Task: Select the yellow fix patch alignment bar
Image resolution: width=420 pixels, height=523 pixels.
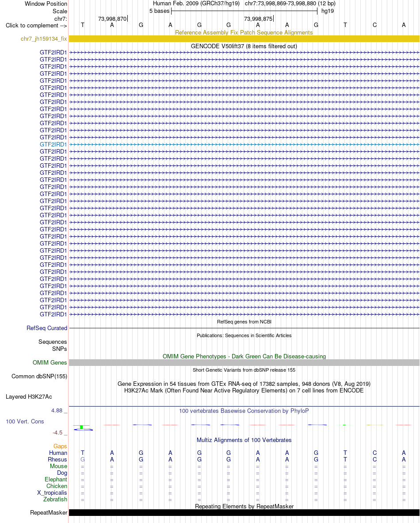Action: pos(244,38)
